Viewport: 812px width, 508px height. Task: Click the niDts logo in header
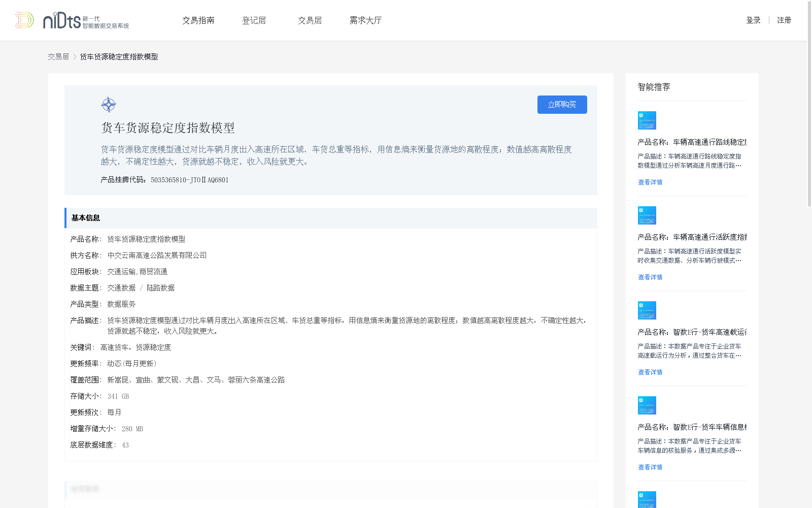coord(72,20)
